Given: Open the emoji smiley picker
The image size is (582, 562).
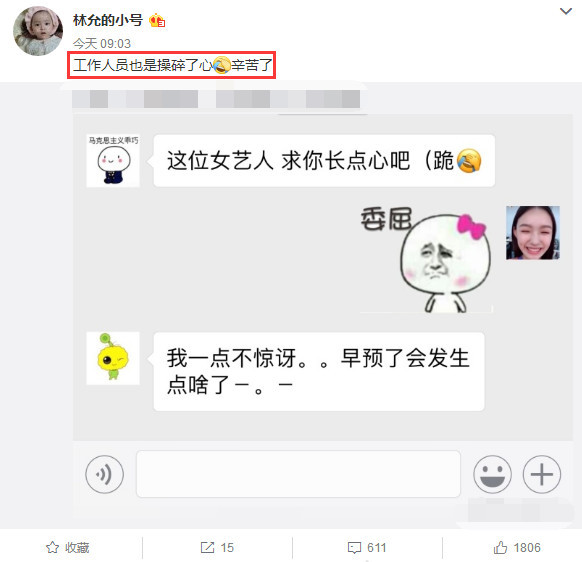Looking at the screenshot, I should (x=492, y=474).
